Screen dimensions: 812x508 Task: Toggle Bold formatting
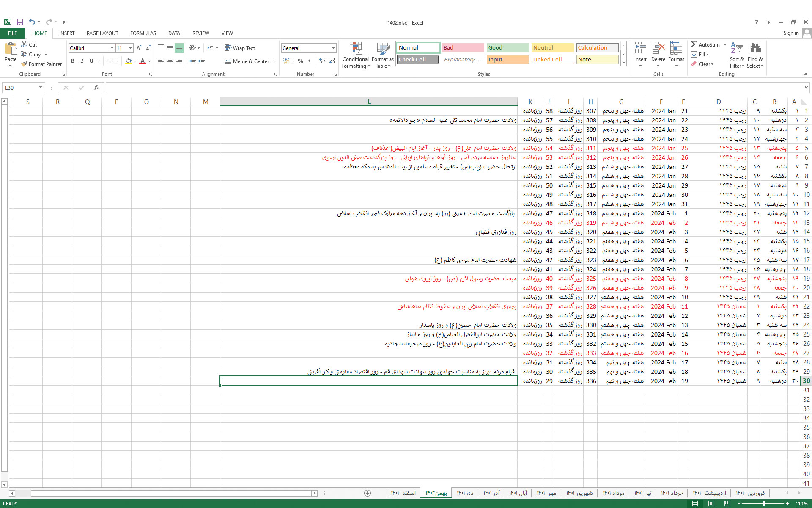coord(73,61)
